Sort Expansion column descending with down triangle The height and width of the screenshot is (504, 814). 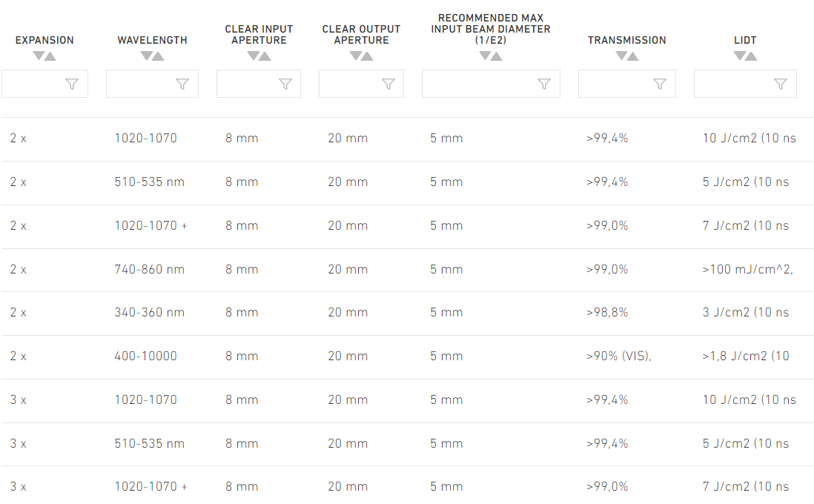click(39, 56)
